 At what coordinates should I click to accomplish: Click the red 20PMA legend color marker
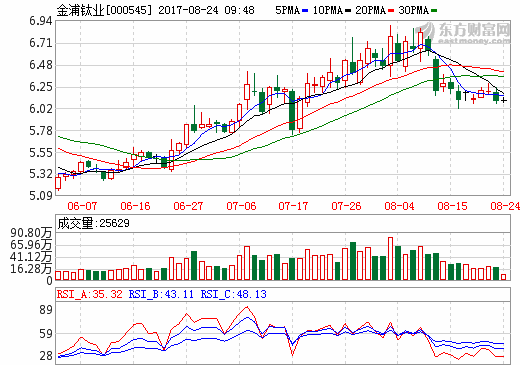tap(391, 11)
